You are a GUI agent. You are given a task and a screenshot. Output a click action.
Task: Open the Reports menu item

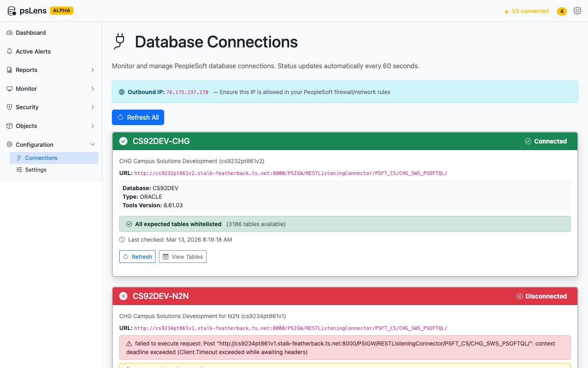pos(51,70)
